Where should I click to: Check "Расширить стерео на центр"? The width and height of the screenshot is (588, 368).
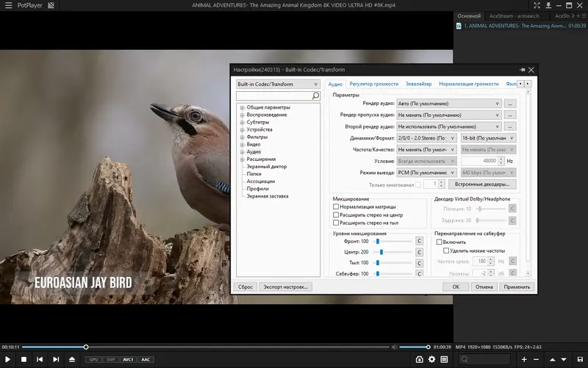pos(336,214)
